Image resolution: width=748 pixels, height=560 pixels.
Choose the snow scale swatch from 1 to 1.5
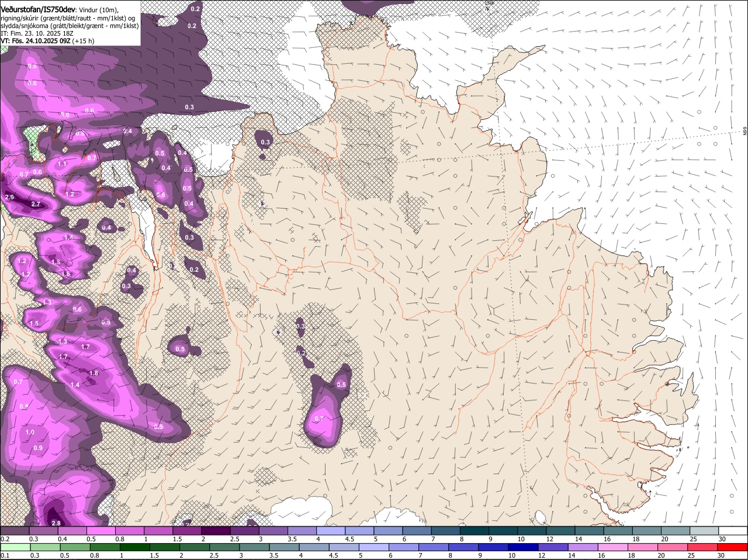coord(158,530)
